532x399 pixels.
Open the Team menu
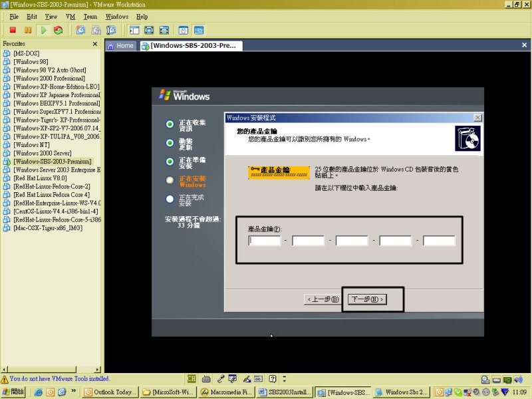[90, 16]
